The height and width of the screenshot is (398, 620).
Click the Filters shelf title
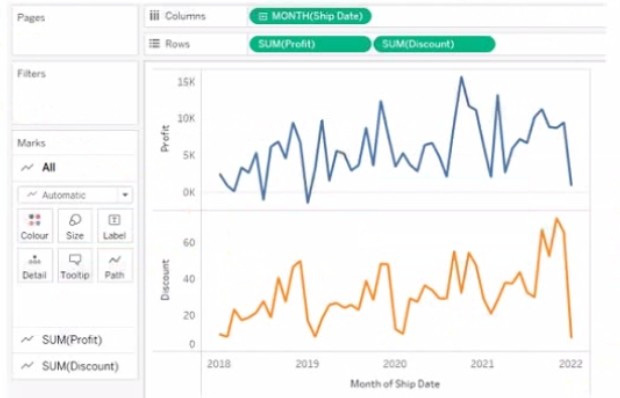[x=31, y=74]
